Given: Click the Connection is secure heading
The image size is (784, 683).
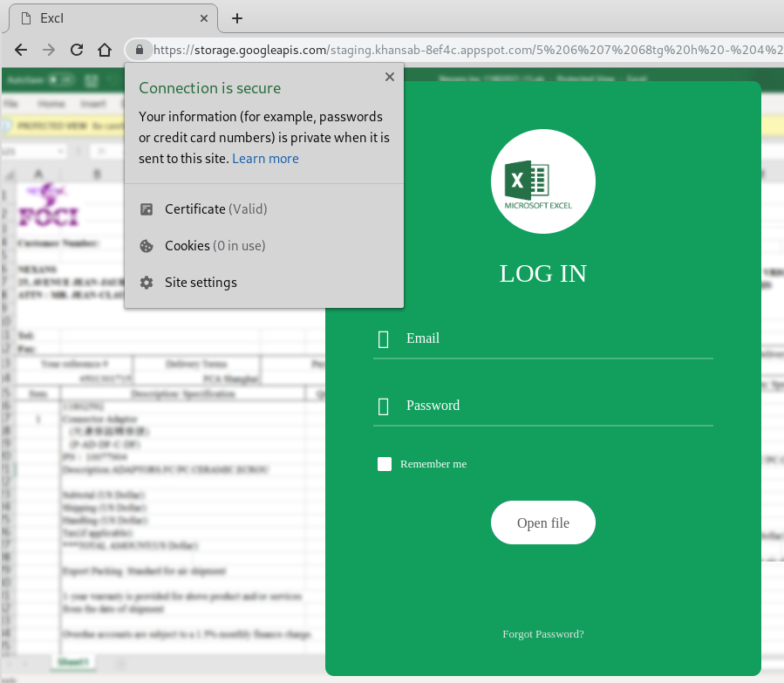Looking at the screenshot, I should pyautogui.click(x=209, y=88).
